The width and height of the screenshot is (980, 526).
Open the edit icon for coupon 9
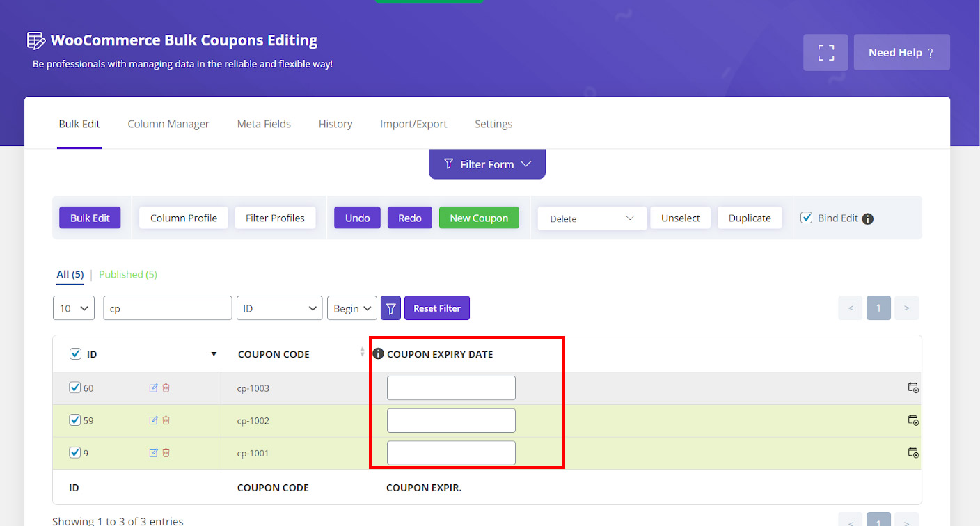(x=152, y=452)
